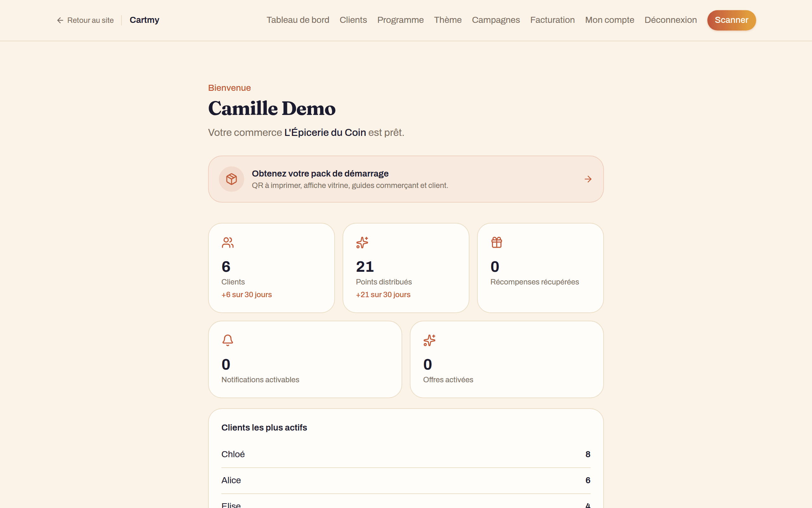Image resolution: width=812 pixels, height=508 pixels.
Task: Open the Campagnes page
Action: coord(496,20)
